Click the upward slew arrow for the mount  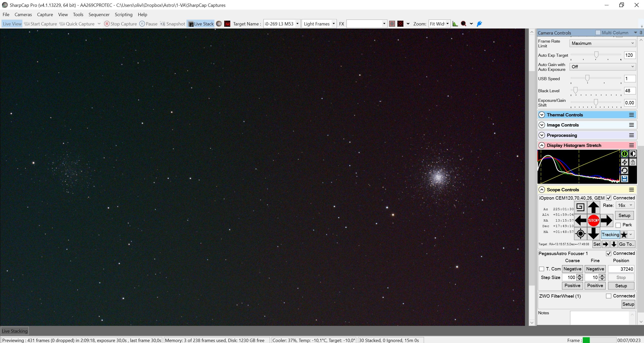593,207
